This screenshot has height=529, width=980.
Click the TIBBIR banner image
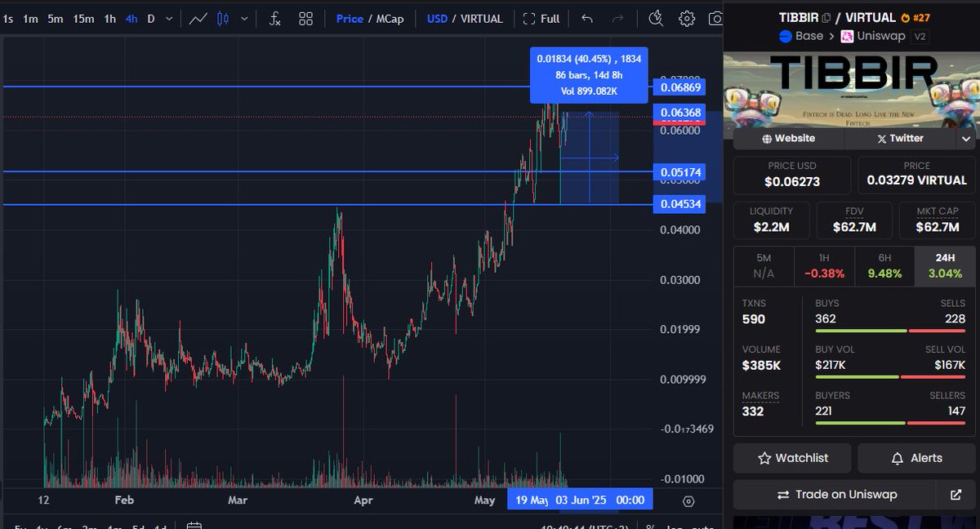click(x=850, y=89)
